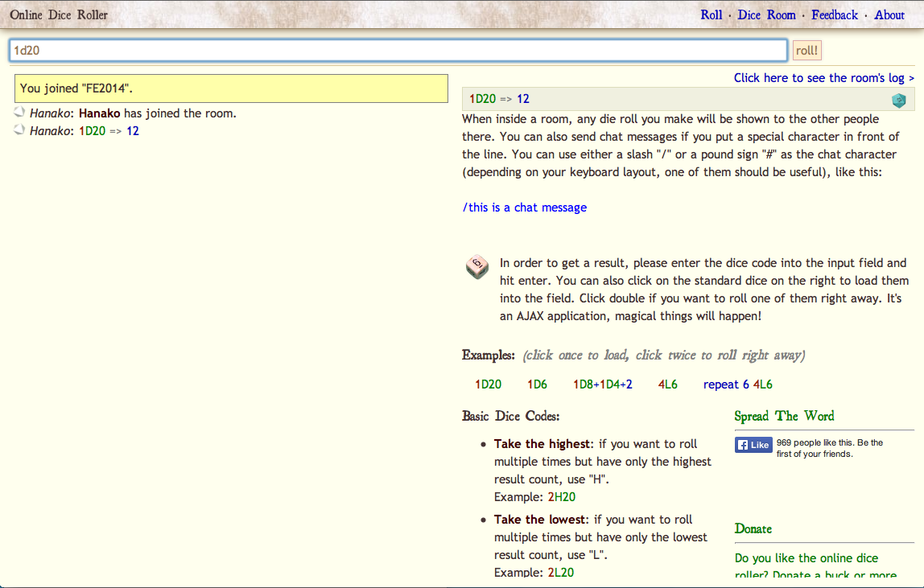Load the 1D8+1D4+2 example code

pyautogui.click(x=602, y=384)
